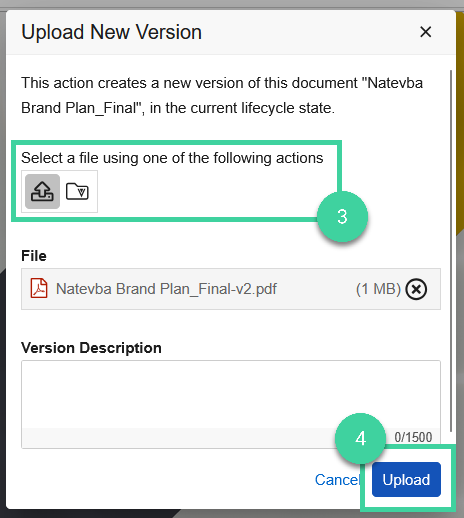
Task: Click the Version Description label
Action: (91, 348)
